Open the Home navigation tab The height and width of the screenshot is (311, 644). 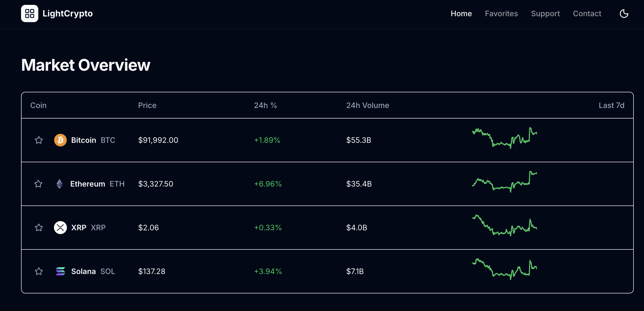click(461, 13)
